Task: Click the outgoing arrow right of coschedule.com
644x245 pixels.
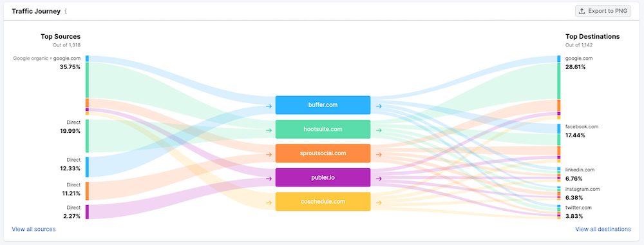Action: tap(379, 202)
